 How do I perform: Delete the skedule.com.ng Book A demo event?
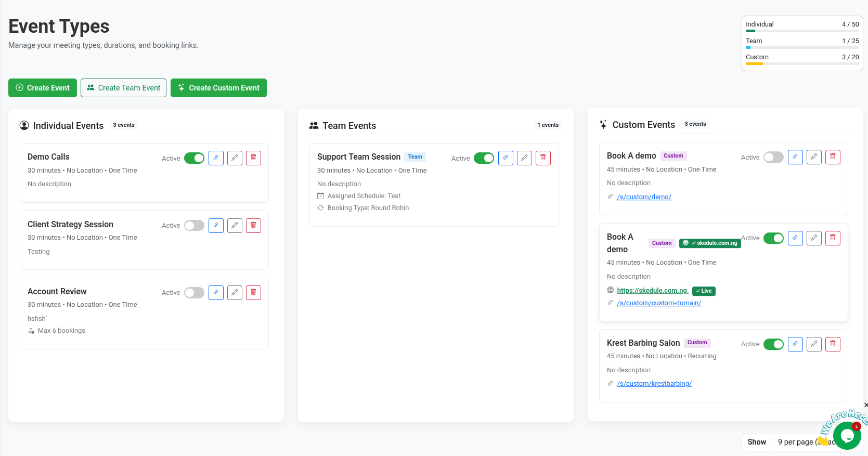pos(833,238)
